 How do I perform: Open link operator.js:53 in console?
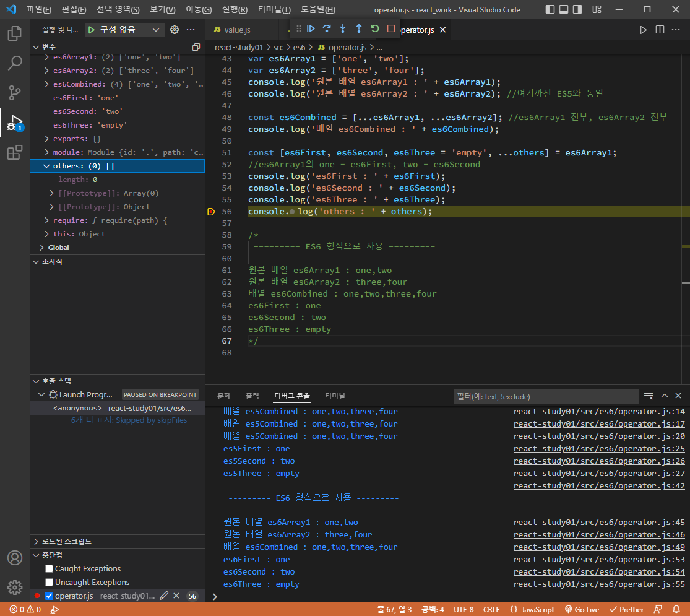[x=599, y=559]
